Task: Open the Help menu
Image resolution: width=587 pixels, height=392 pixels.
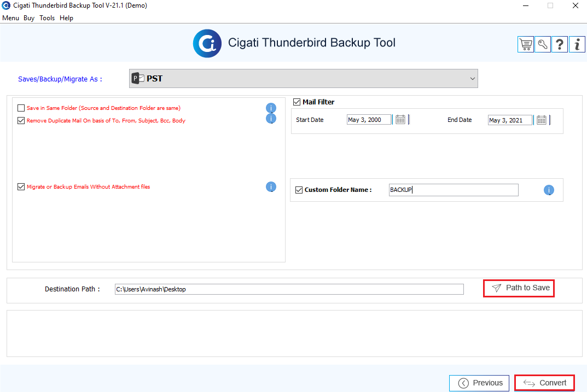Action: (66, 18)
